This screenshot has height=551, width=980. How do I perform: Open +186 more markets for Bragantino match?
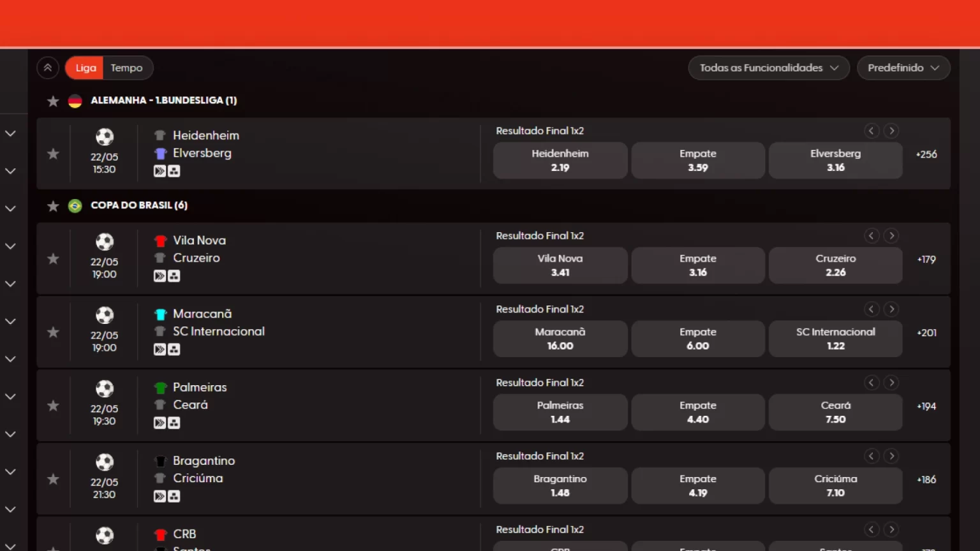(926, 480)
